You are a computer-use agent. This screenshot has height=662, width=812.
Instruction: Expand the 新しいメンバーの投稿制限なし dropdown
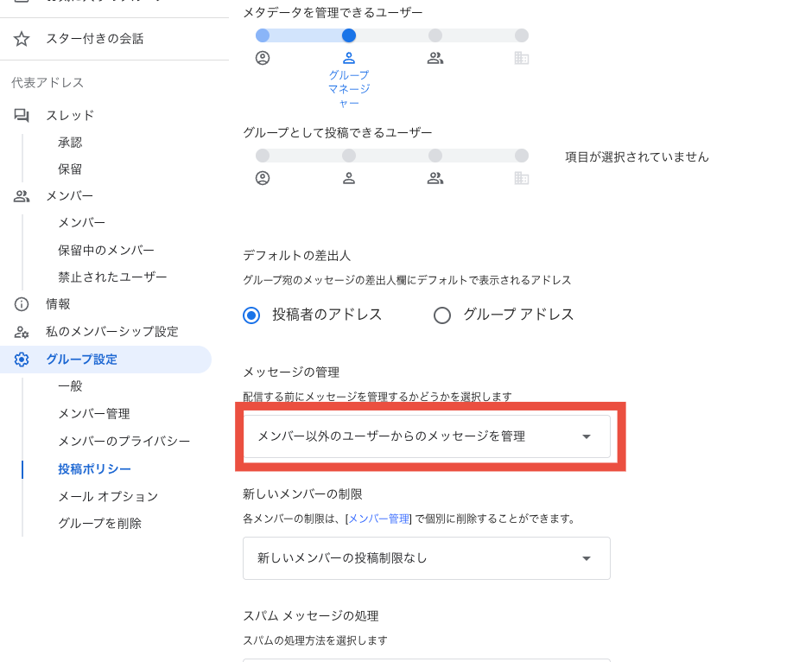(x=426, y=558)
